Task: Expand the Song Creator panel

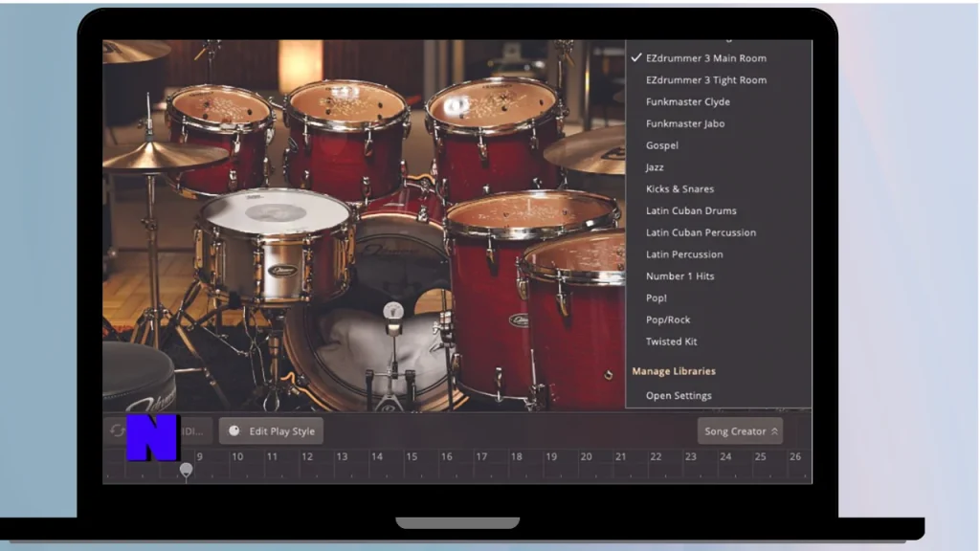Action: tap(740, 431)
